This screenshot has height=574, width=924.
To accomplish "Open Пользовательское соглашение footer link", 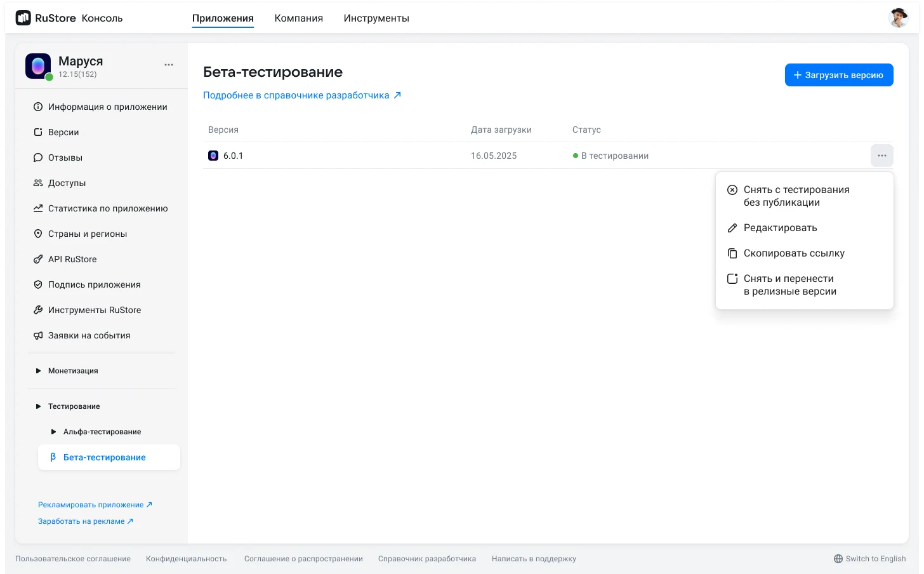I will pyautogui.click(x=73, y=559).
